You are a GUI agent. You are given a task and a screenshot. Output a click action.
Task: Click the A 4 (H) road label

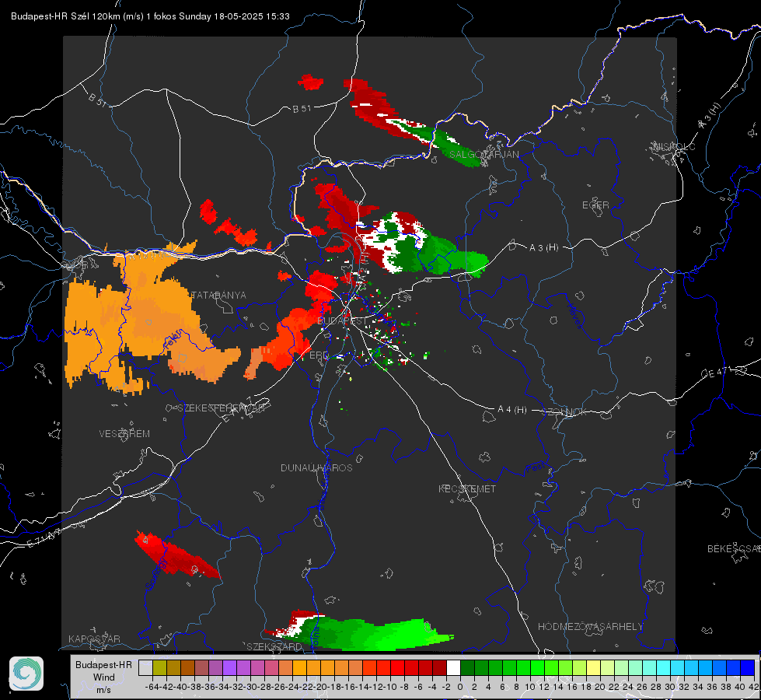click(512, 410)
